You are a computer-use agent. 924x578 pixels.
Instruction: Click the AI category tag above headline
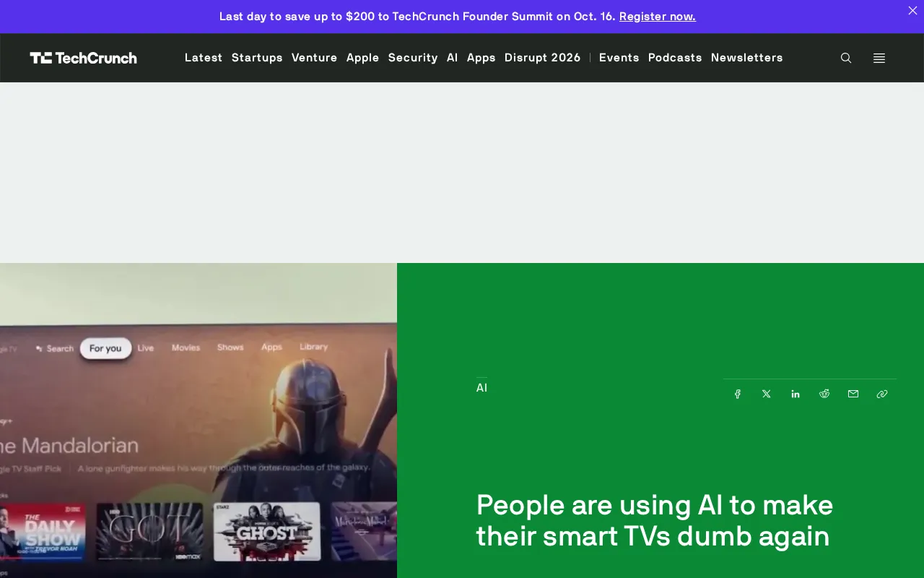pos(481,388)
